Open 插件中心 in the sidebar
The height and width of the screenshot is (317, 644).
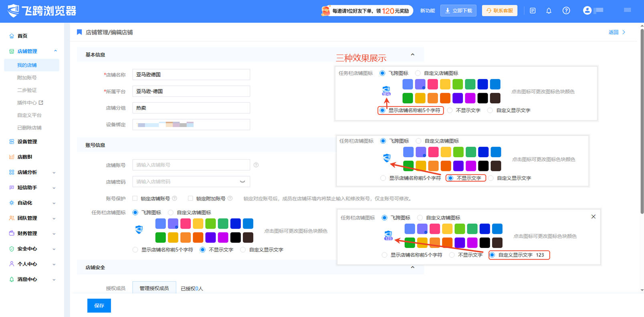coord(27,103)
